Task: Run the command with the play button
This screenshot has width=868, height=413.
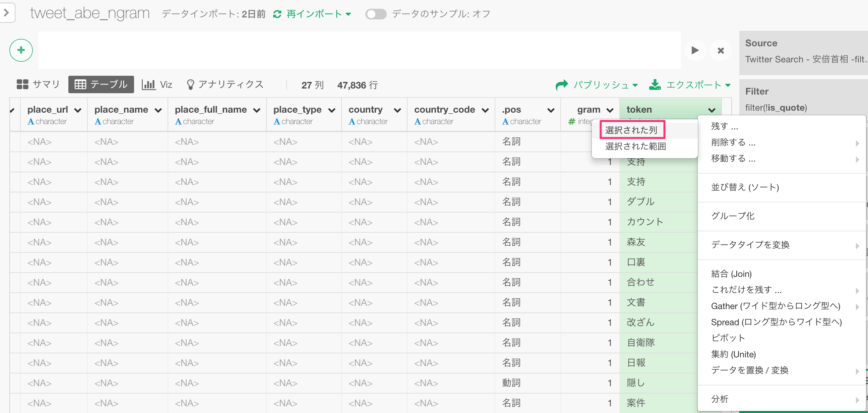Action: point(695,51)
